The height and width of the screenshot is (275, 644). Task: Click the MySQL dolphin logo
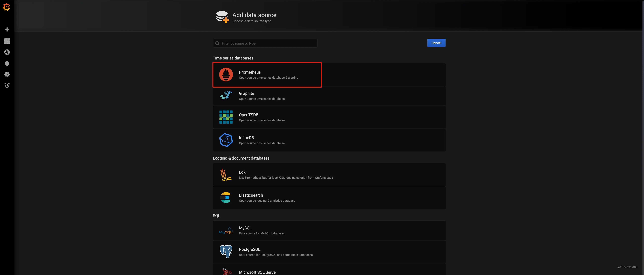point(226,231)
